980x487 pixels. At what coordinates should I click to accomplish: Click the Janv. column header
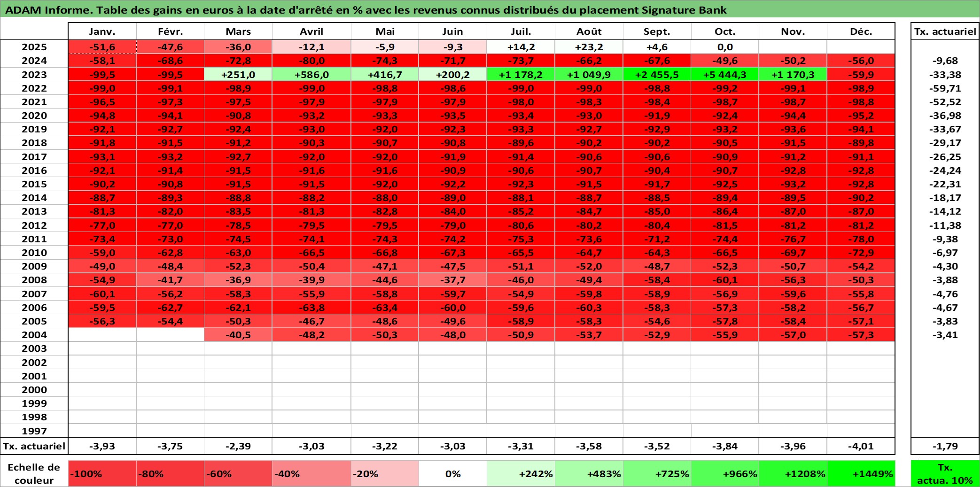pos(102,31)
